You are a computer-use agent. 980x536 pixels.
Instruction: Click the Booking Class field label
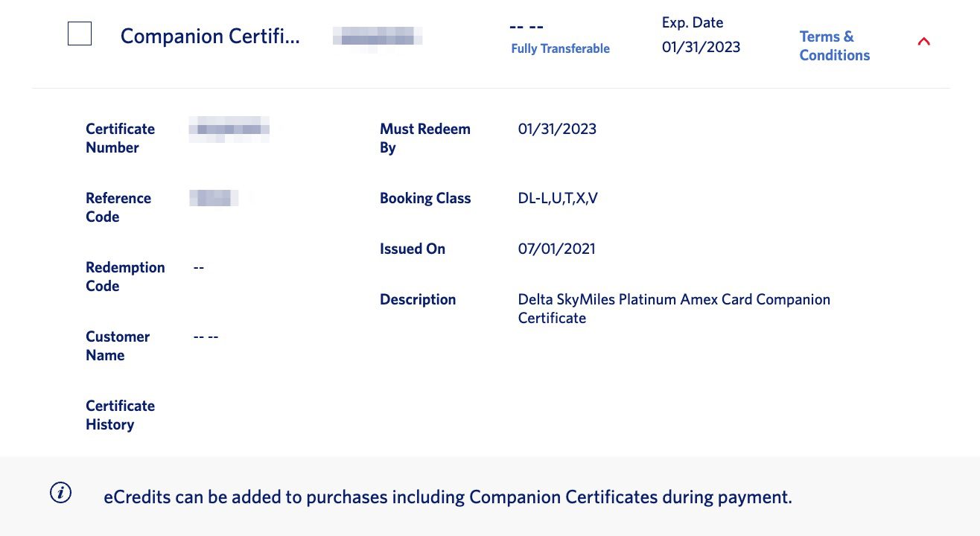click(425, 198)
